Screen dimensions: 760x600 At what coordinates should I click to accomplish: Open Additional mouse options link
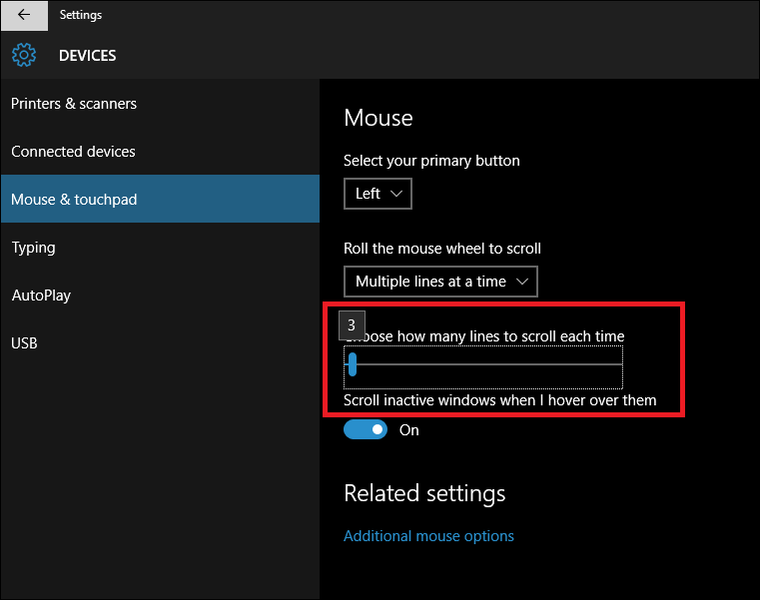tap(429, 536)
